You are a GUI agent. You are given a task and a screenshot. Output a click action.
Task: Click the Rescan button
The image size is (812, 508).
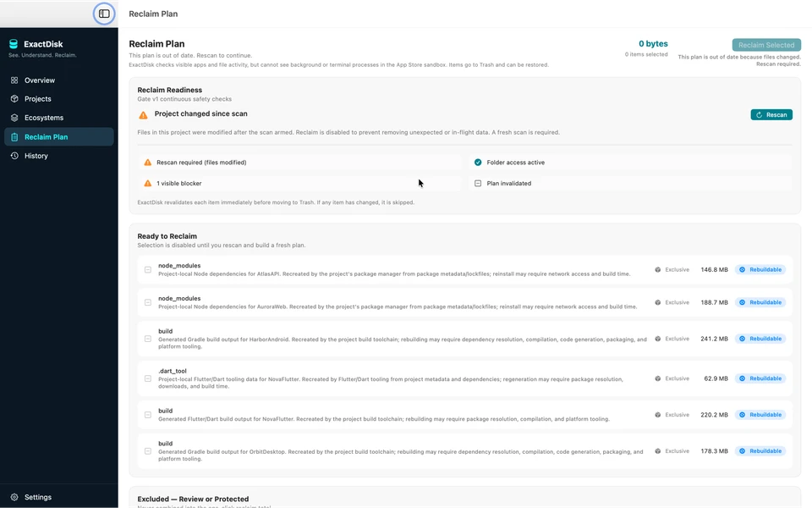point(771,114)
